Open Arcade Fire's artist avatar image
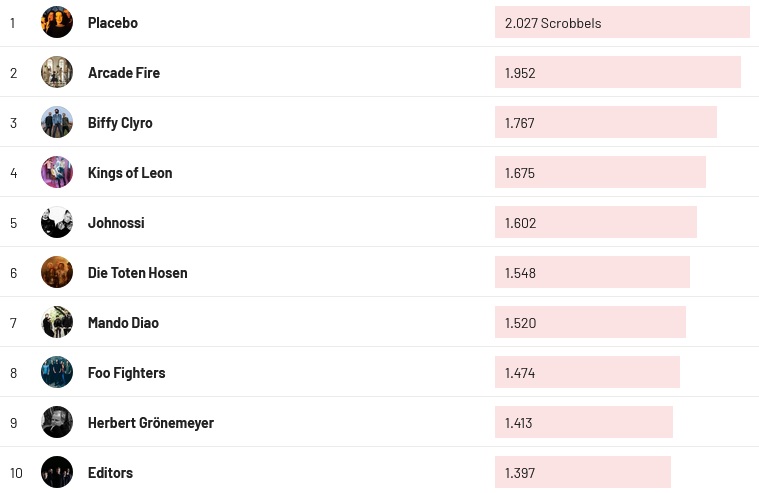Viewport: 759px width, 493px height. (x=57, y=72)
